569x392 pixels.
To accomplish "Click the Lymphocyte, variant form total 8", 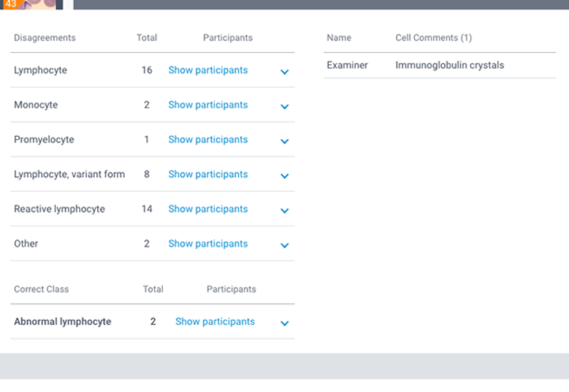I will (x=147, y=174).
